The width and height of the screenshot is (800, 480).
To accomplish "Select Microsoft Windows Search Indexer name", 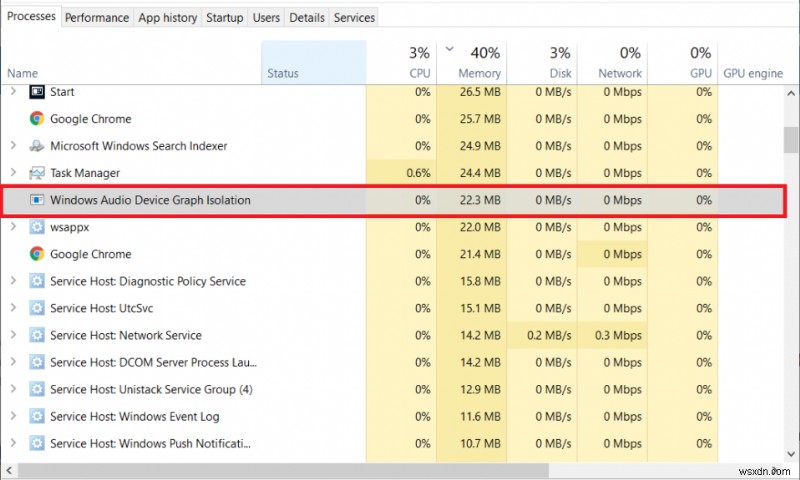I will tap(139, 146).
